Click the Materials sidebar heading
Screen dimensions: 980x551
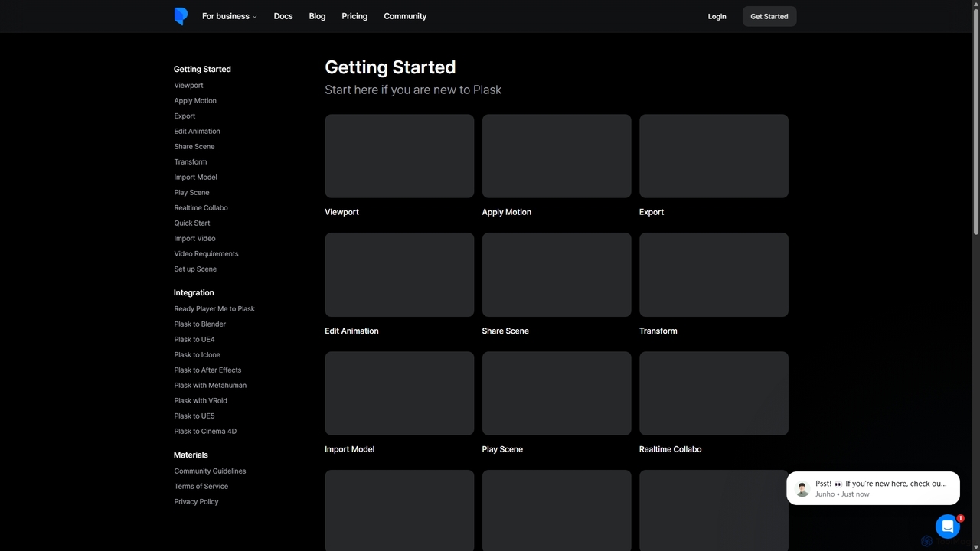click(x=191, y=455)
